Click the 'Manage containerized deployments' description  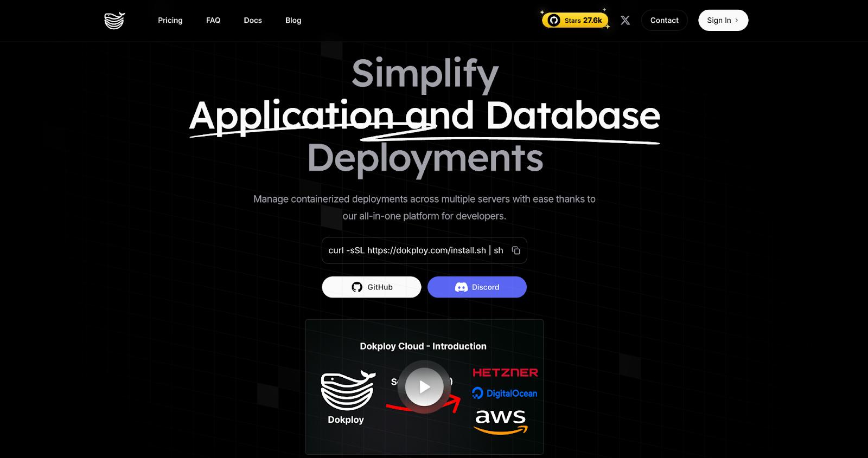pos(424,207)
